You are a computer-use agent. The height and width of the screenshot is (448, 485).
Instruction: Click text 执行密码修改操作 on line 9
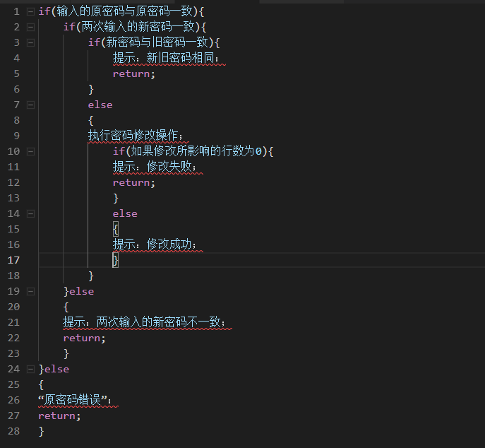(133, 136)
